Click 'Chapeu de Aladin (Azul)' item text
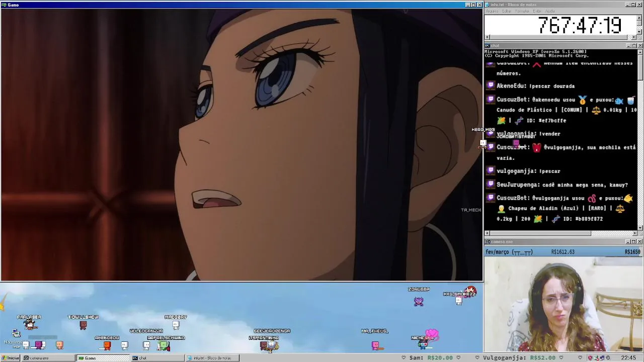Image resolution: width=644 pixels, height=362 pixels. [x=544, y=208]
